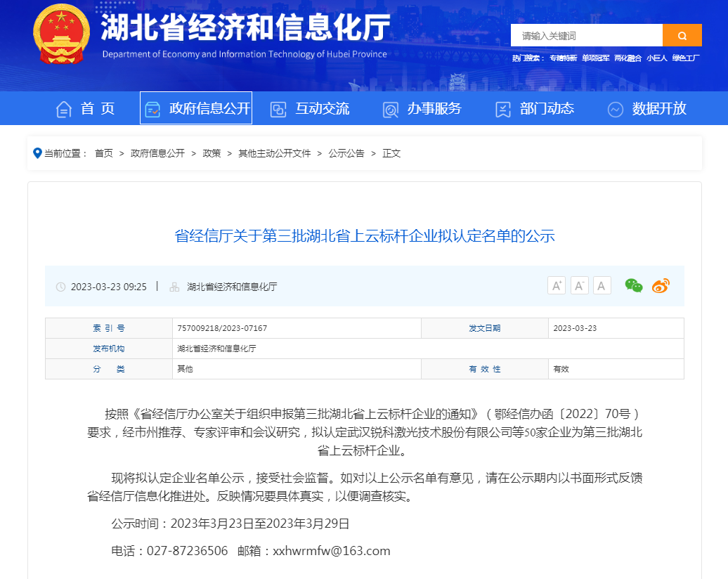
Task: Share article via Weibo icon
Action: click(661, 285)
